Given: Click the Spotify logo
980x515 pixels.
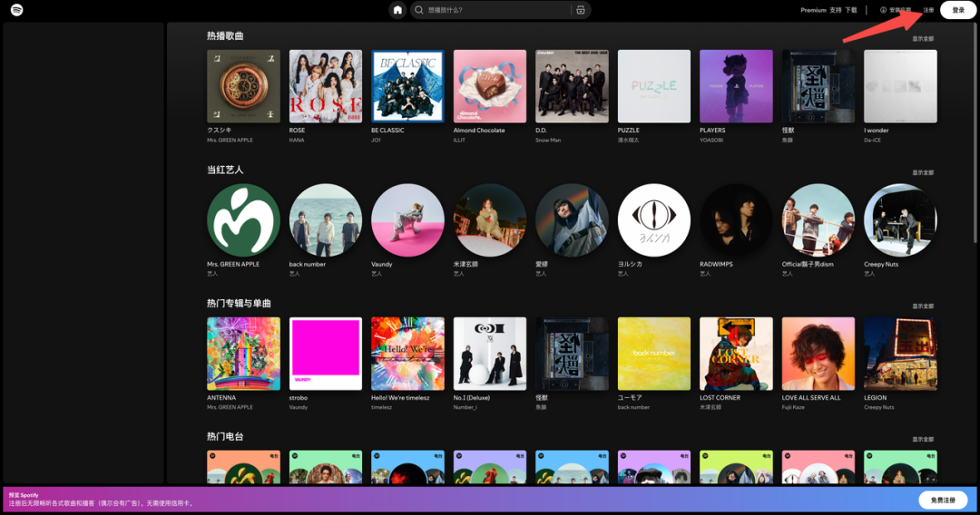Looking at the screenshot, I should click(x=17, y=10).
